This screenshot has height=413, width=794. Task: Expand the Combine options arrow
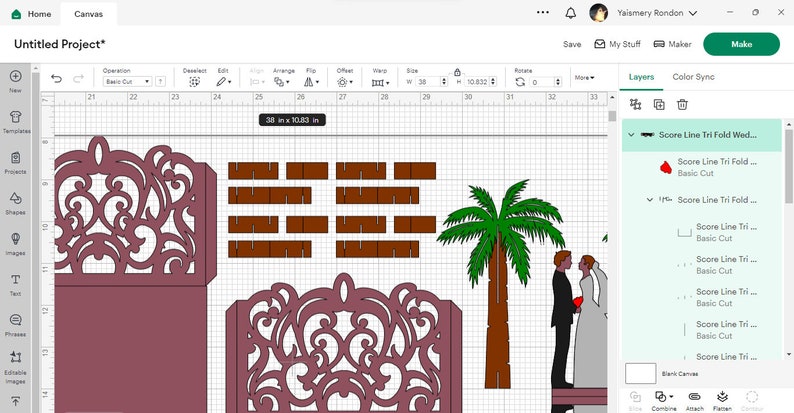pyautogui.click(x=671, y=396)
